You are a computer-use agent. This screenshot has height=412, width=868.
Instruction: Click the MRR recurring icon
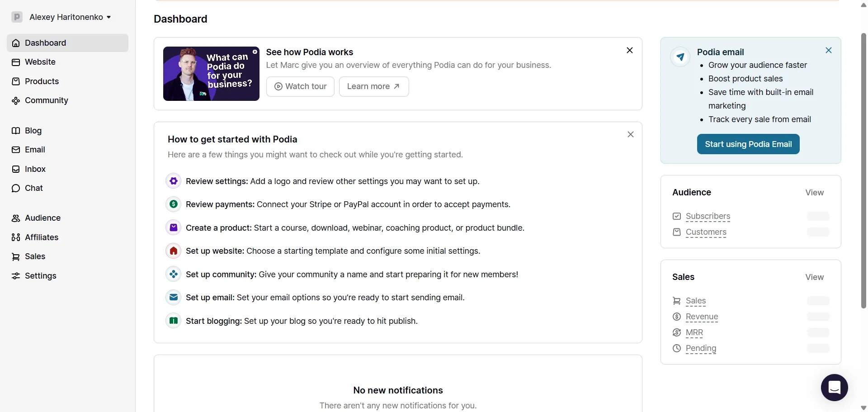677,332
